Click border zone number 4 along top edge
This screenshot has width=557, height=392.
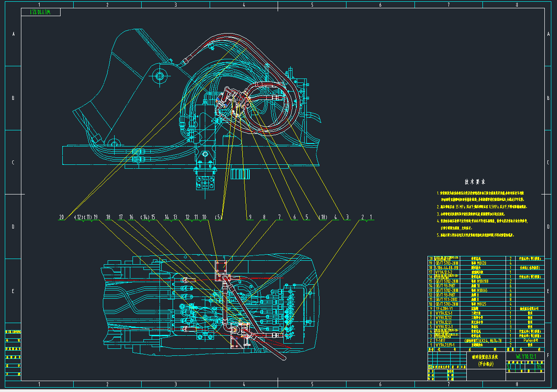244,5
